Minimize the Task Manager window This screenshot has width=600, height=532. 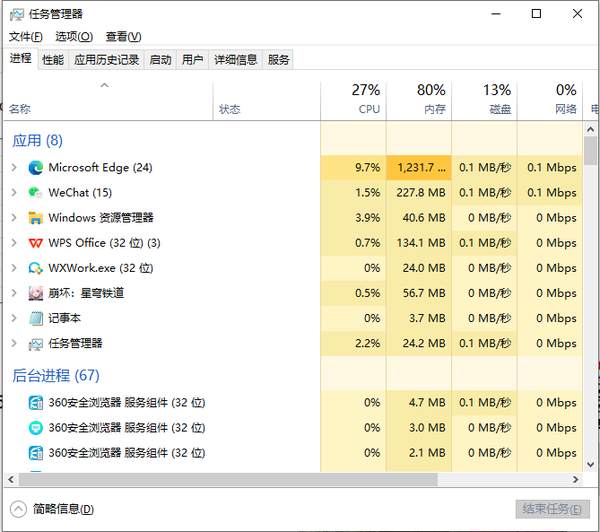tap(496, 14)
